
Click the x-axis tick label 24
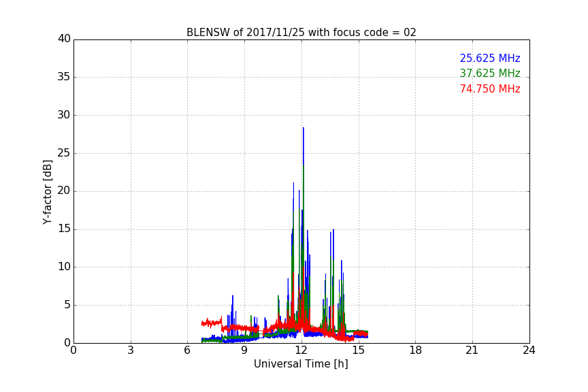pyautogui.click(x=529, y=350)
